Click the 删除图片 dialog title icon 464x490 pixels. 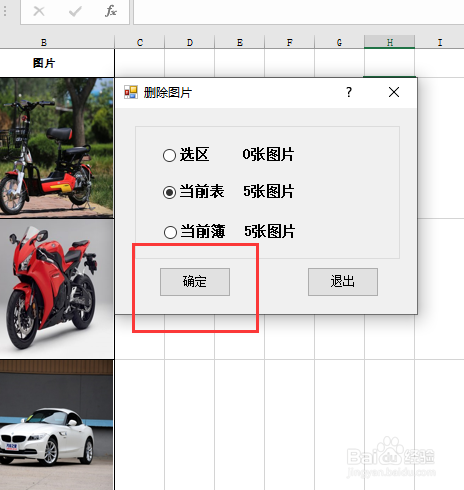131,92
